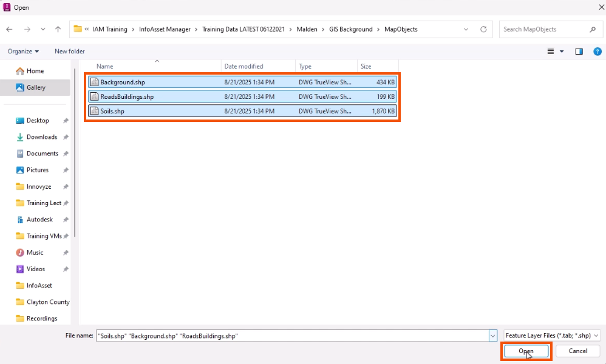The image size is (606, 364).
Task: Click the Cancel button
Action: click(x=577, y=351)
